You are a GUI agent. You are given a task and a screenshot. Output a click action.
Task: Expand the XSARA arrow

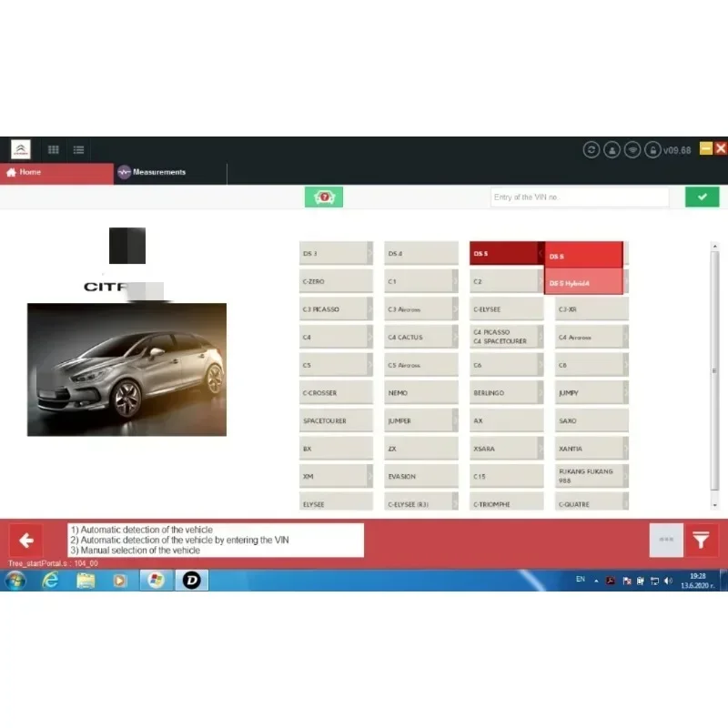coord(541,449)
